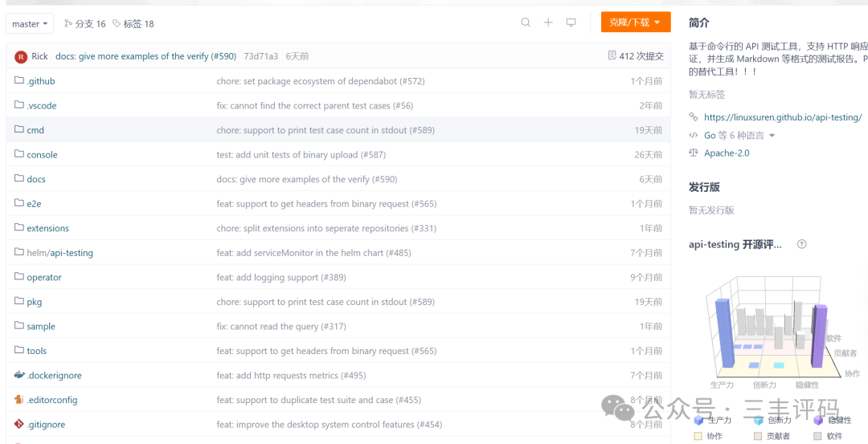Click the tag icon beside 标签 18
This screenshot has width=868, height=444.
coord(117,23)
